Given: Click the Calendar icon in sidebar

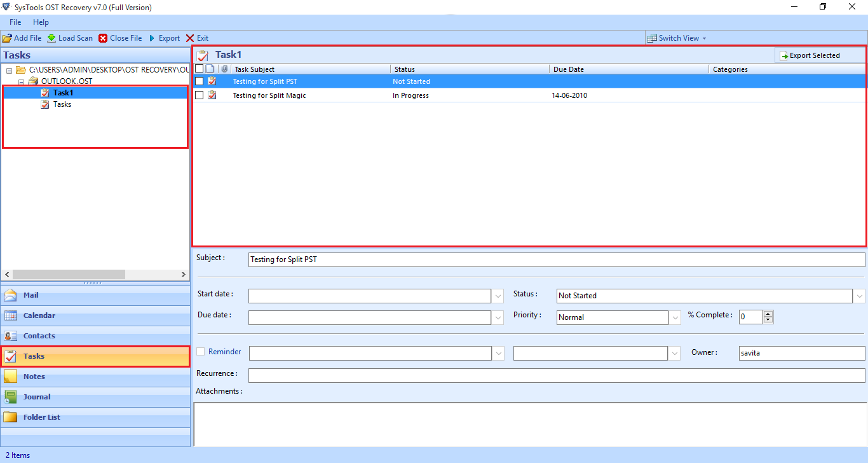Looking at the screenshot, I should 11,315.
